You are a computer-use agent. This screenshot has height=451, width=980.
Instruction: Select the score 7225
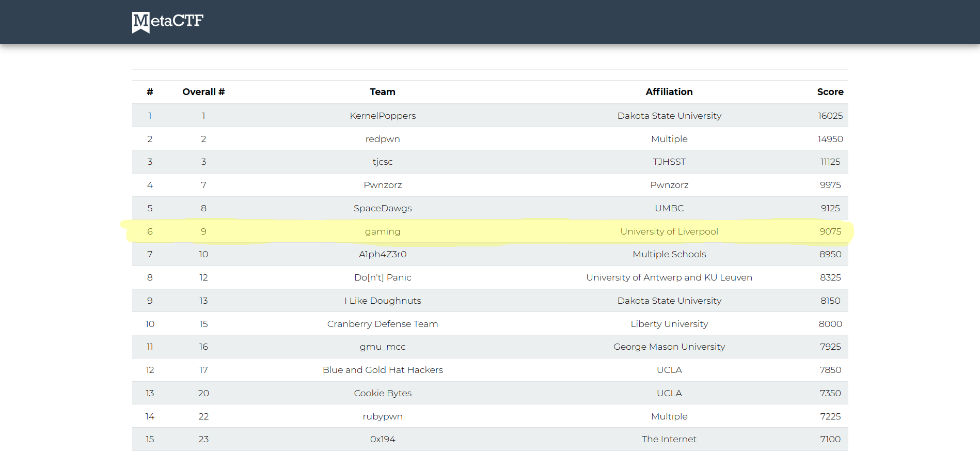point(830,416)
